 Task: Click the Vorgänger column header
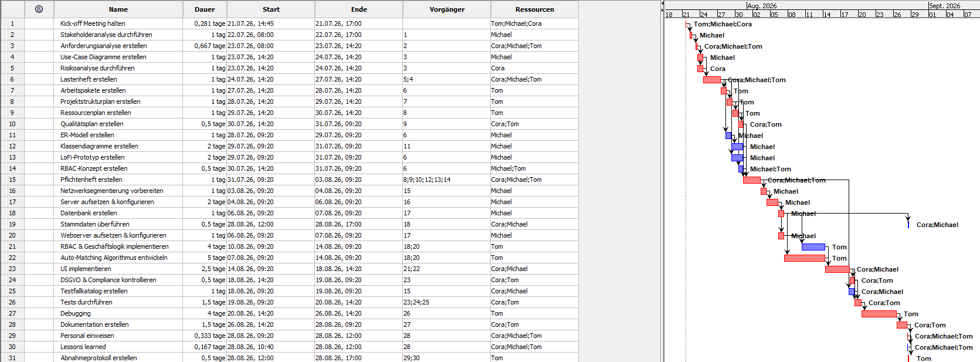tap(447, 9)
